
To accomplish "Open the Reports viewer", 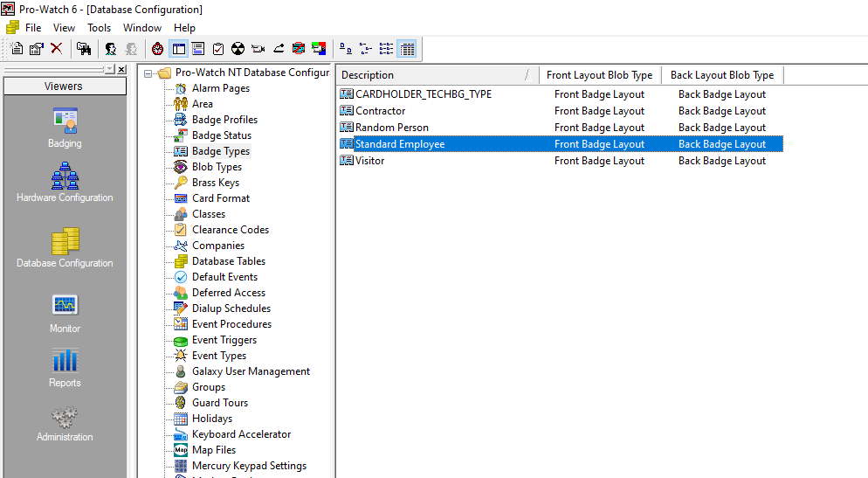I will coord(65,367).
